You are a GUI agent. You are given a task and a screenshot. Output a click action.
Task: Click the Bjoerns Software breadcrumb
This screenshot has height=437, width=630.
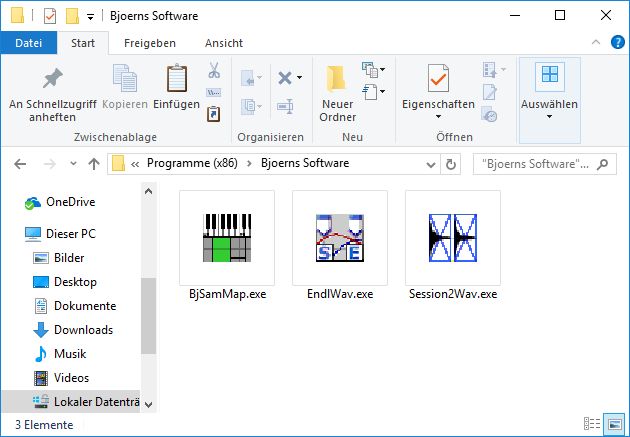305,163
